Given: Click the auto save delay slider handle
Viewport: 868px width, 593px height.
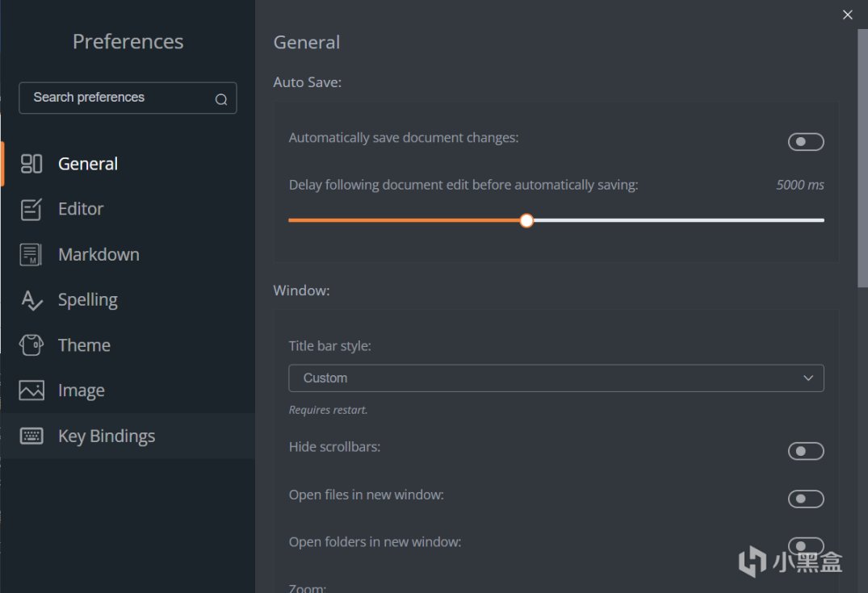Looking at the screenshot, I should pyautogui.click(x=526, y=220).
